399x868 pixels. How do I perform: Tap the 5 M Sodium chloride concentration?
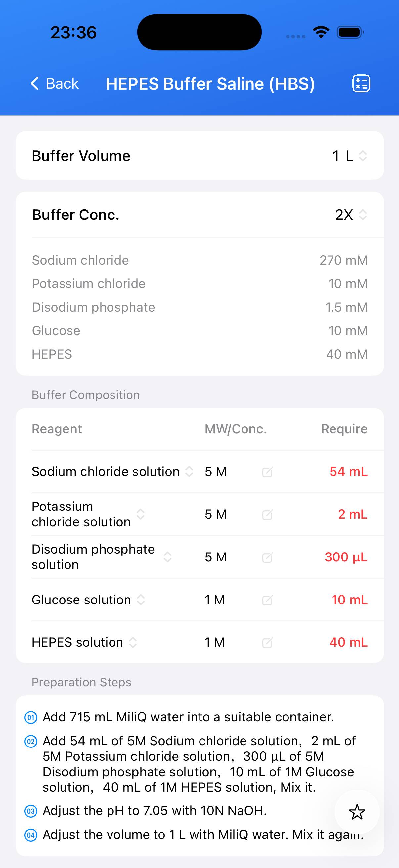(215, 472)
